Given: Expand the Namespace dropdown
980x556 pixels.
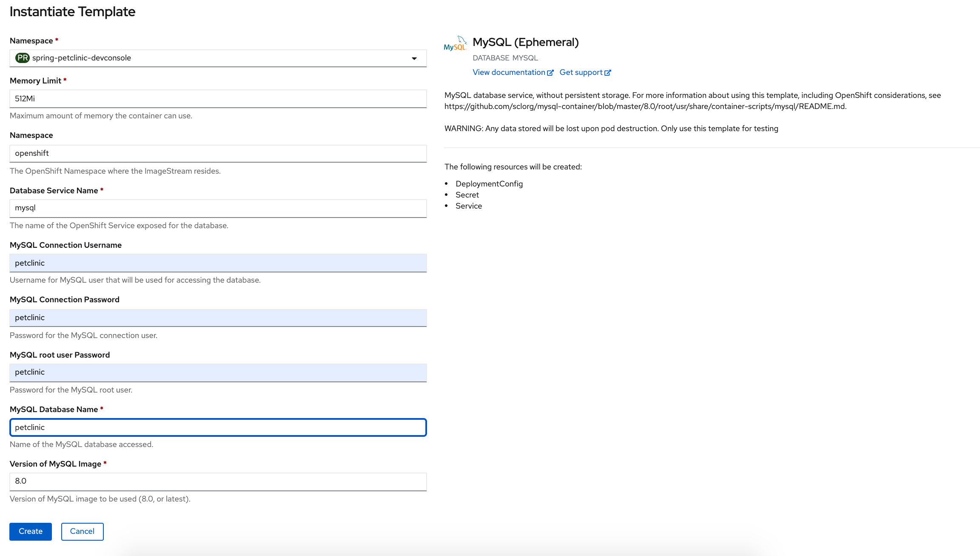Looking at the screenshot, I should point(415,57).
